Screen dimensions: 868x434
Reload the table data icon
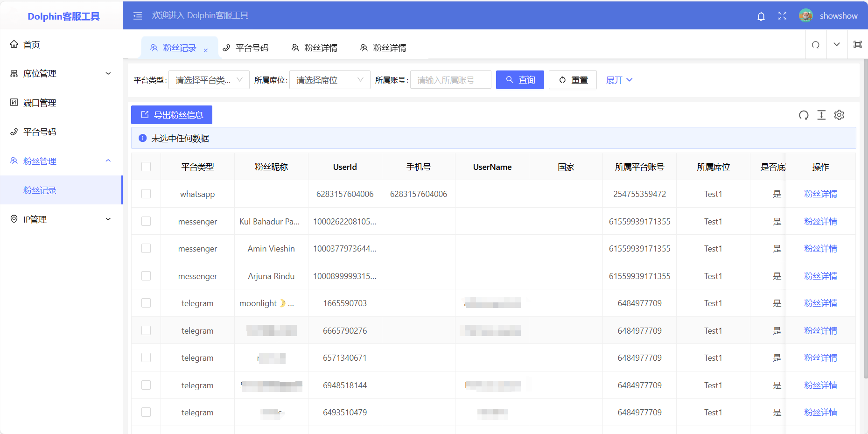point(803,115)
